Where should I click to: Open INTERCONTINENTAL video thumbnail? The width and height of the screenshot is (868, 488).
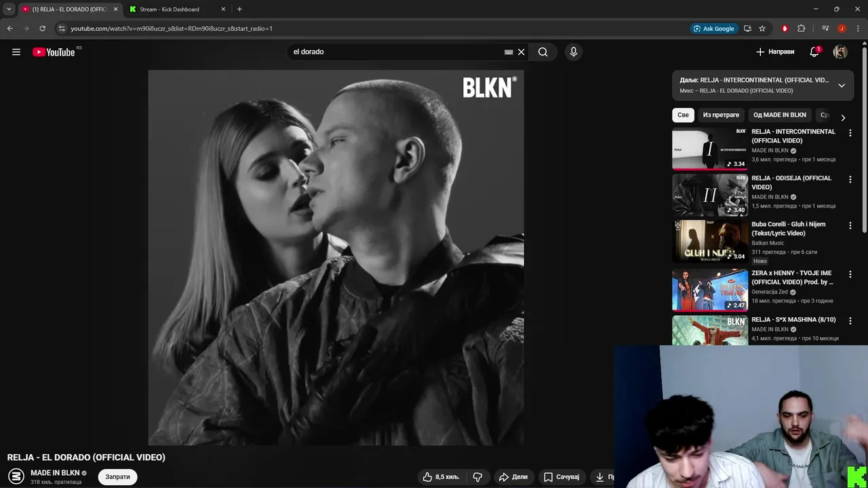pyautogui.click(x=710, y=148)
